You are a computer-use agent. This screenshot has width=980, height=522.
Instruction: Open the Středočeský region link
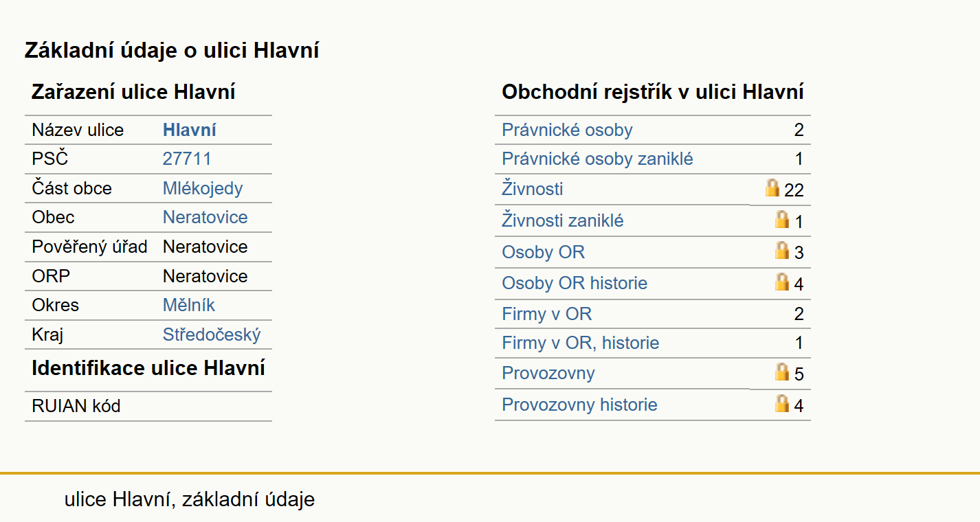pyautogui.click(x=212, y=334)
